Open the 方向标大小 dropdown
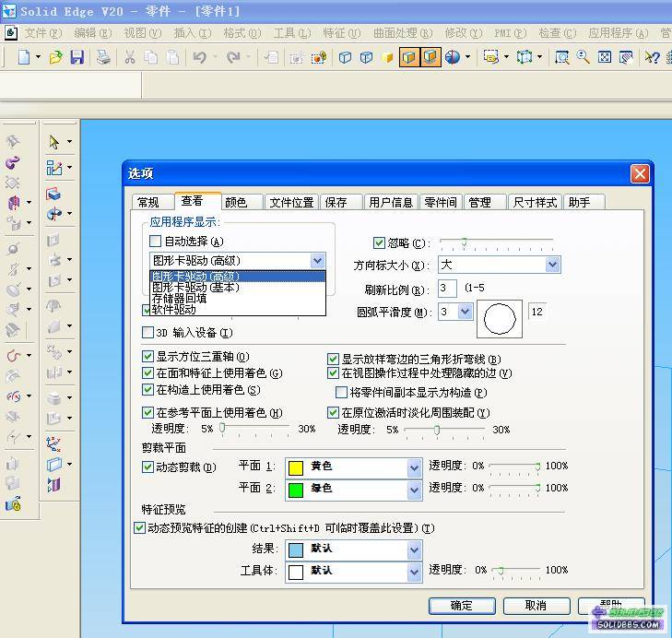672x638 pixels. (552, 265)
